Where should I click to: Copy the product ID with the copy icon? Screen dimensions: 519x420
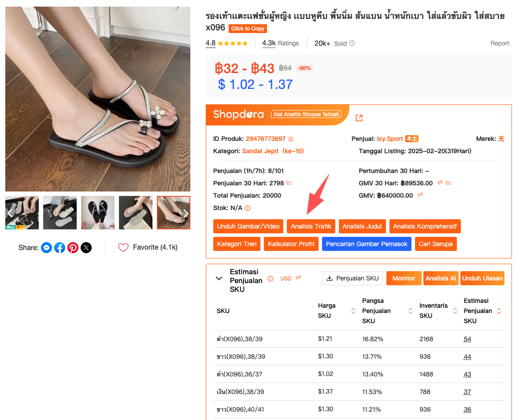click(291, 139)
